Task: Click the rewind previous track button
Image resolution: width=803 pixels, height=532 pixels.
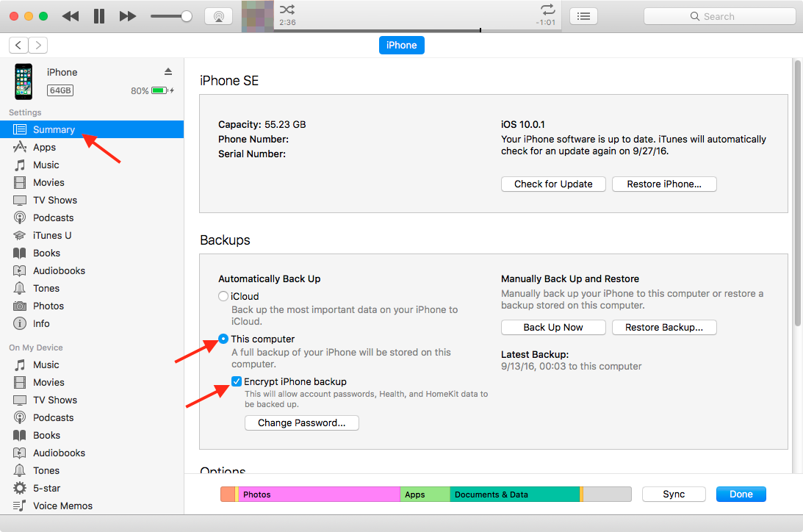Action: tap(70, 16)
